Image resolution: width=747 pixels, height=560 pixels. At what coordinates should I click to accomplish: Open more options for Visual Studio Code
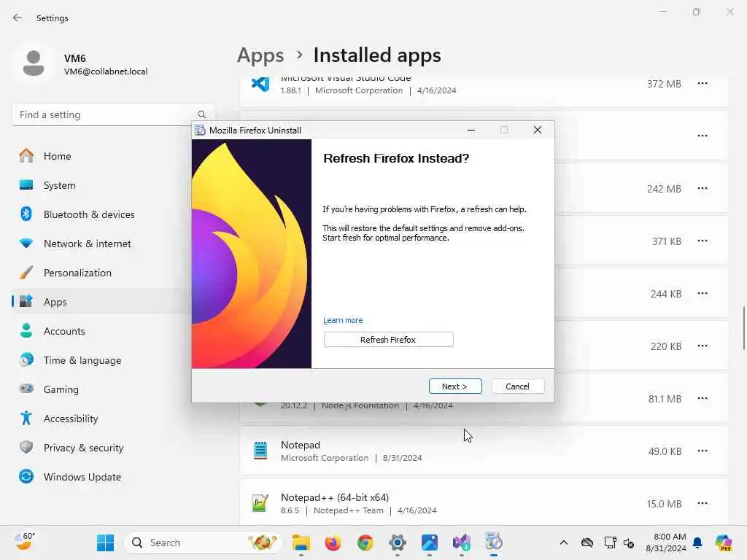tap(703, 83)
